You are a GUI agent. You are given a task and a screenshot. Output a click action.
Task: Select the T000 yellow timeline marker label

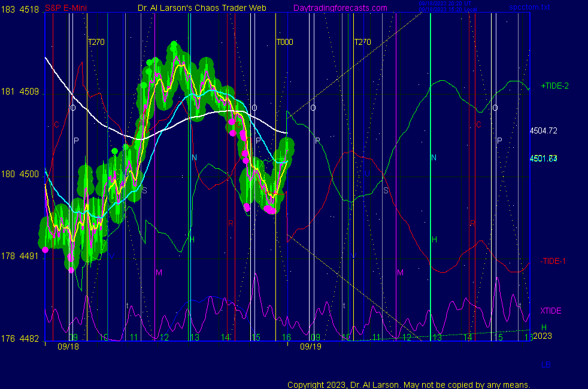[x=284, y=42]
